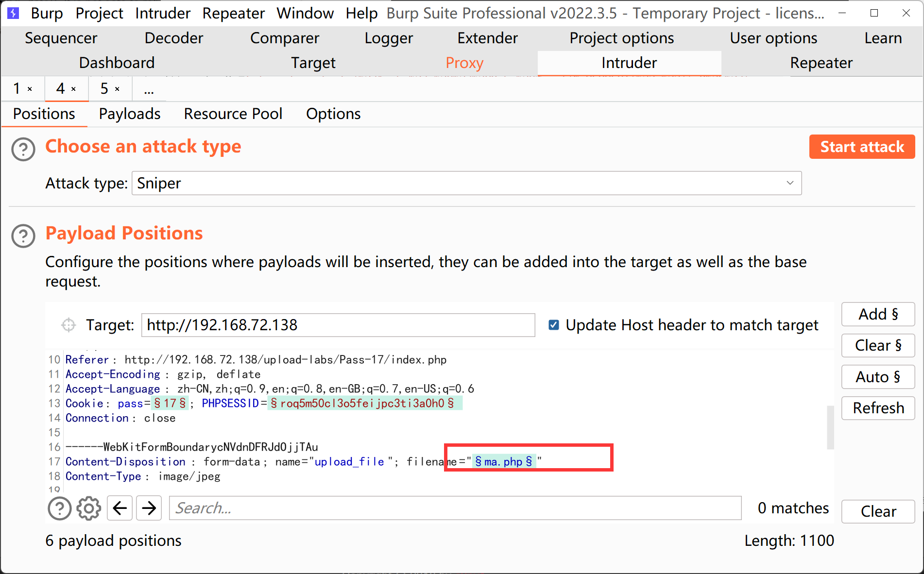Open the Positions sub-tab
This screenshot has width=924, height=574.
pos(44,114)
